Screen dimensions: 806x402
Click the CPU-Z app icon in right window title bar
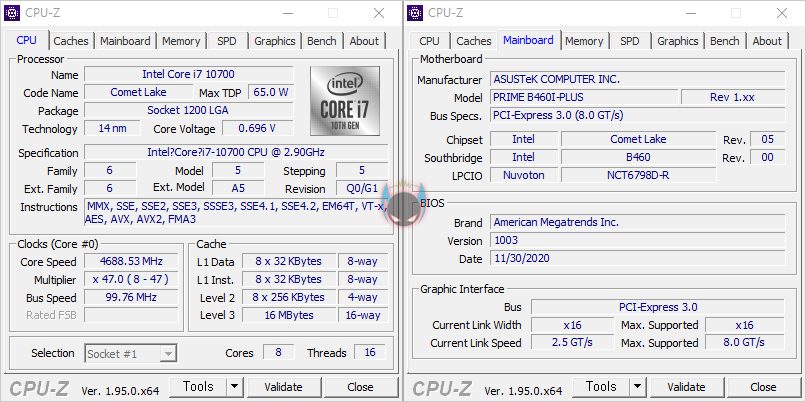pos(415,13)
